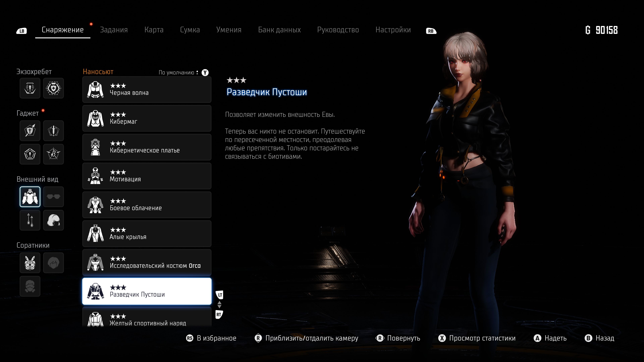Open the earrings appearance slot
The height and width of the screenshot is (362, 644).
pyautogui.click(x=30, y=220)
